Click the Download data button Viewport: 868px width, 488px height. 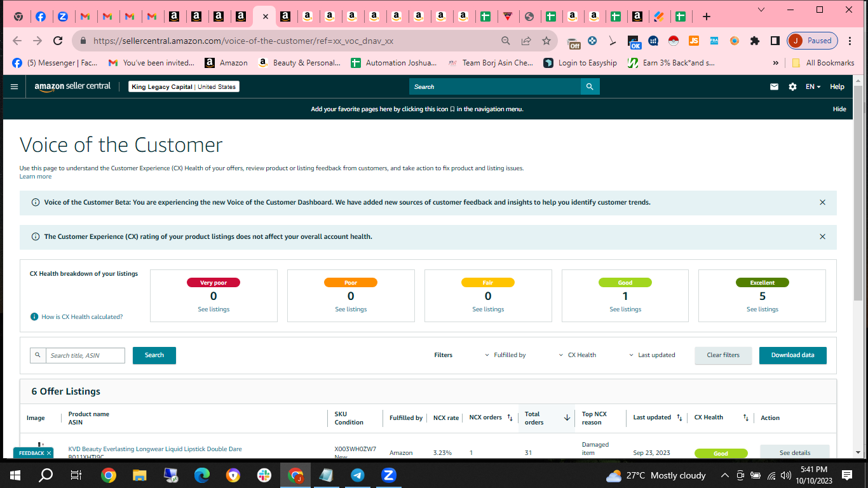point(792,355)
